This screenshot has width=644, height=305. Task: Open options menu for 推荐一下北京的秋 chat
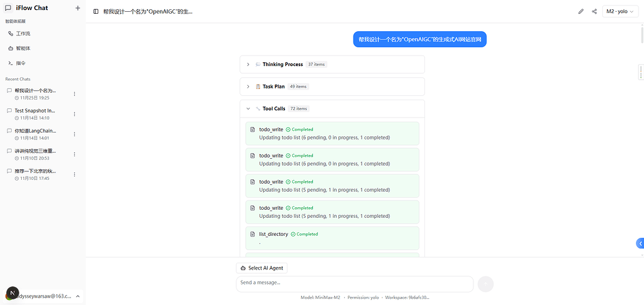click(x=74, y=175)
